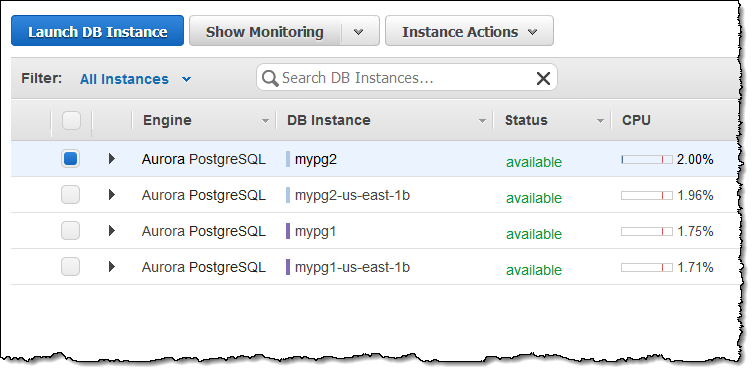
Task: Open the Instance Actions menu
Action: pyautogui.click(x=469, y=31)
